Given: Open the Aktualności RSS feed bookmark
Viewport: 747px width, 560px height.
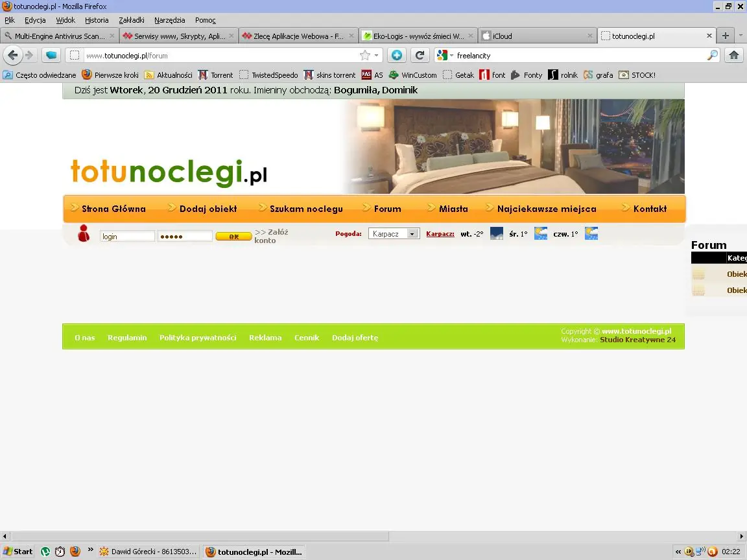Looking at the screenshot, I should (168, 75).
